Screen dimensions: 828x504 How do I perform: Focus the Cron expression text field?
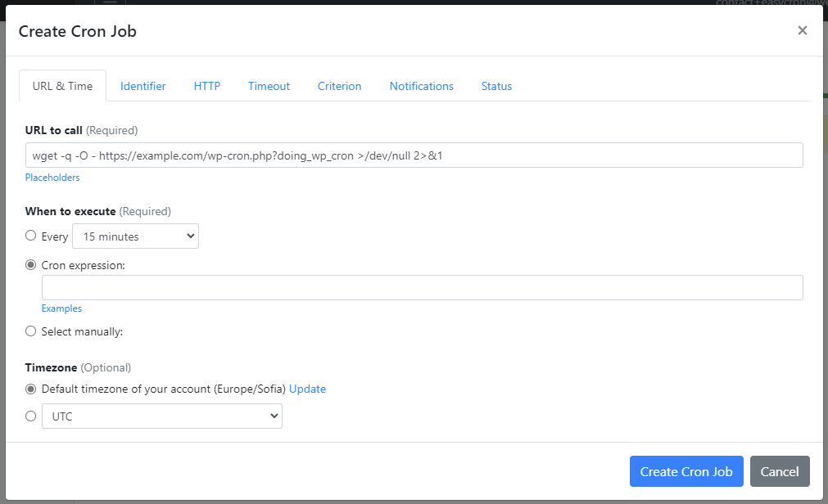click(423, 288)
